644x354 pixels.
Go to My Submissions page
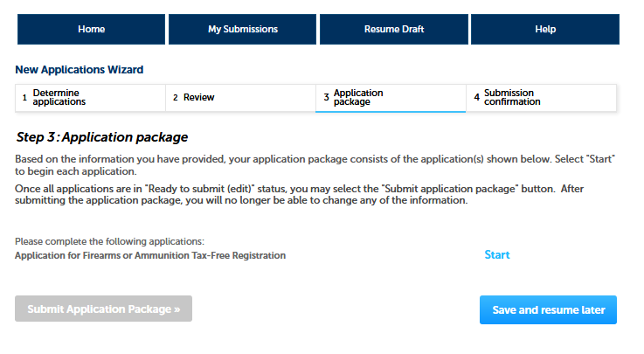[x=242, y=29]
